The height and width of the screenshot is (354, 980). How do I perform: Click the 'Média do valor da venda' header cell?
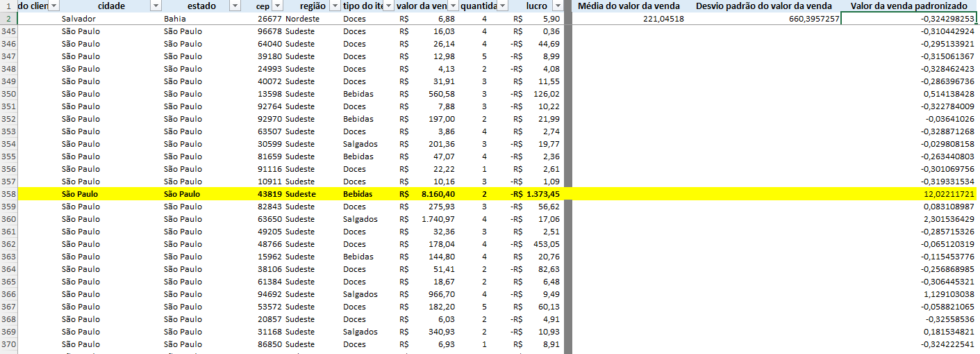click(629, 6)
